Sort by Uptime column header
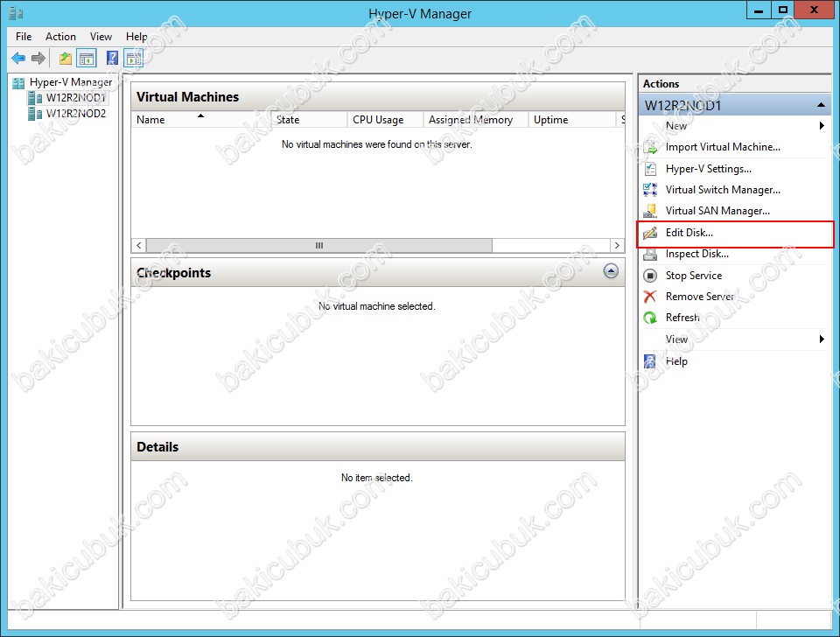This screenshot has height=637, width=840. [x=571, y=120]
